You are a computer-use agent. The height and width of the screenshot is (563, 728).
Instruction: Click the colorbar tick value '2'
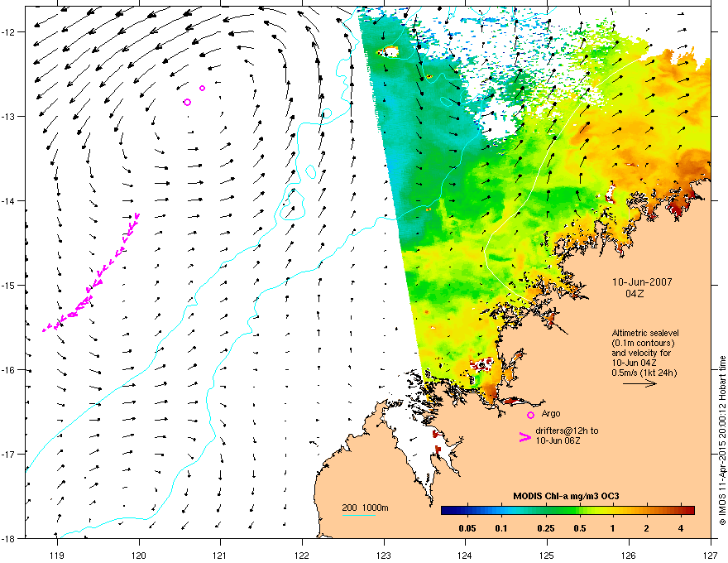point(646,528)
